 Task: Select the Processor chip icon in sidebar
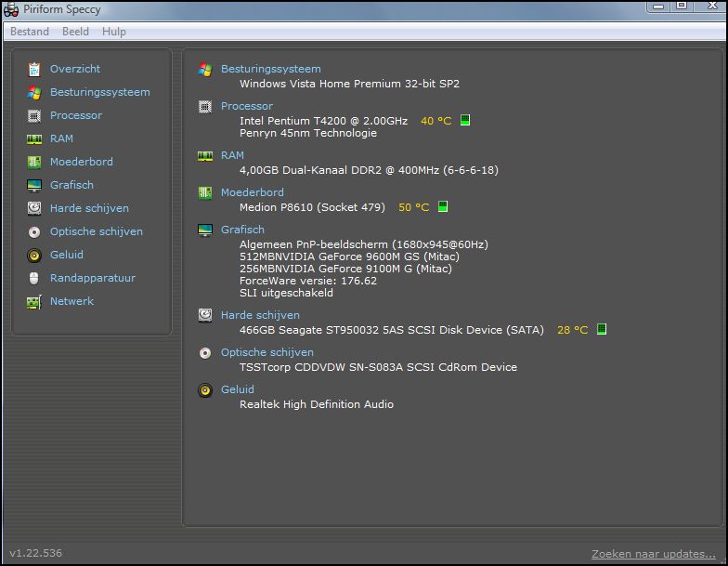click(x=34, y=115)
